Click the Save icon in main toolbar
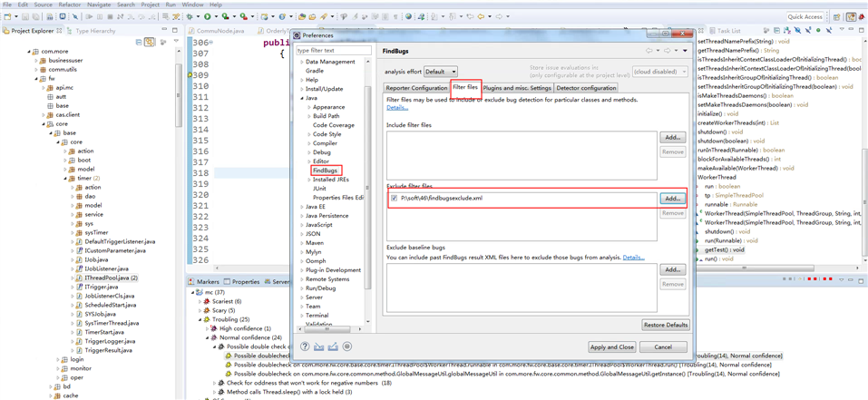The image size is (868, 400). pyautogui.click(x=25, y=16)
